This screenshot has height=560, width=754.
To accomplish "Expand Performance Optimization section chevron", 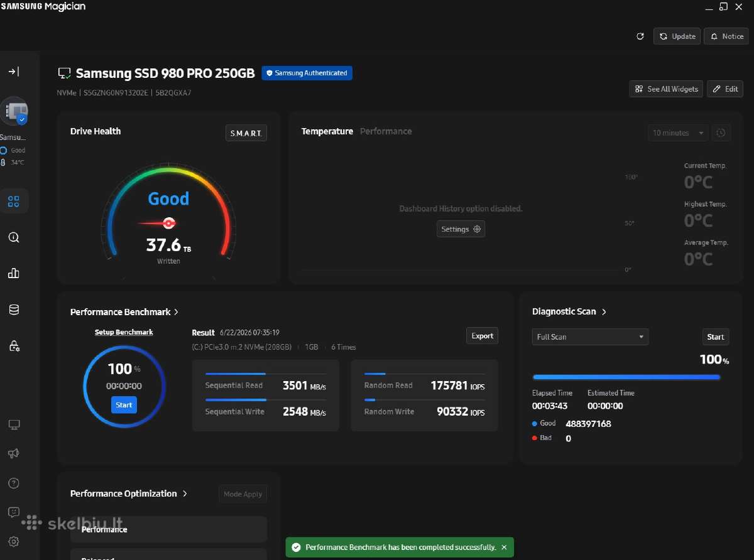I will point(185,493).
